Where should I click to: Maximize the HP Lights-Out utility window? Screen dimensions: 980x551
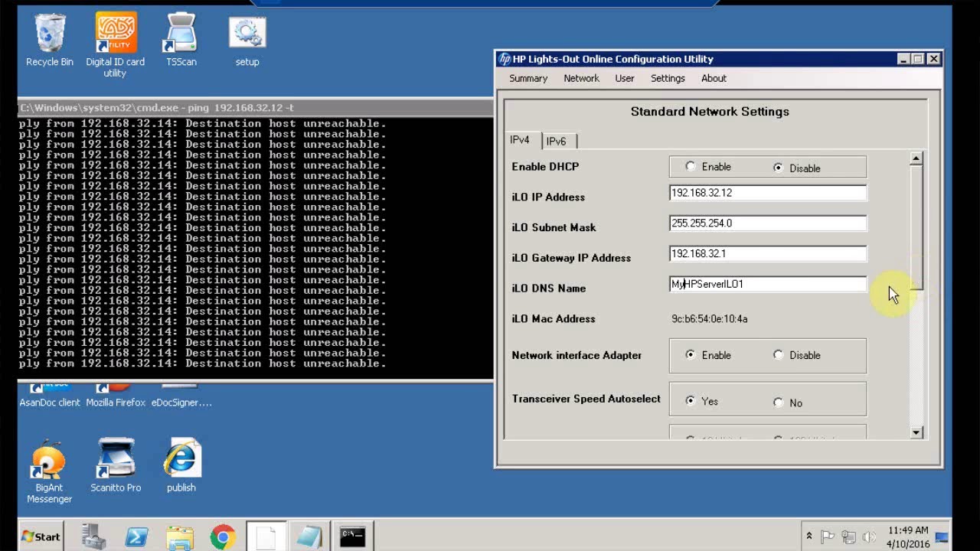[x=918, y=59]
